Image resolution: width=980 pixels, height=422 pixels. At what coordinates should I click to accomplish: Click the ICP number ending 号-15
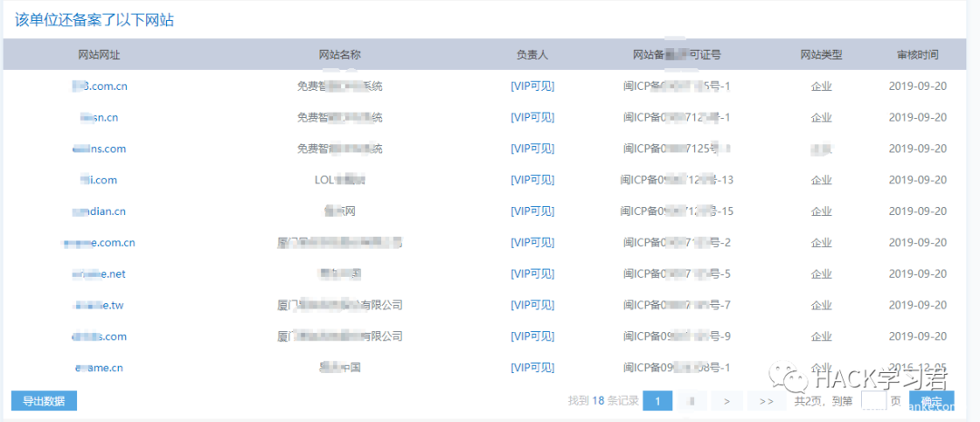(677, 211)
